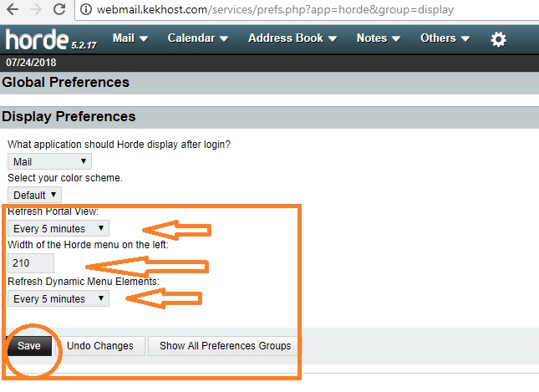Click the site info icon in address bar

[86, 11]
